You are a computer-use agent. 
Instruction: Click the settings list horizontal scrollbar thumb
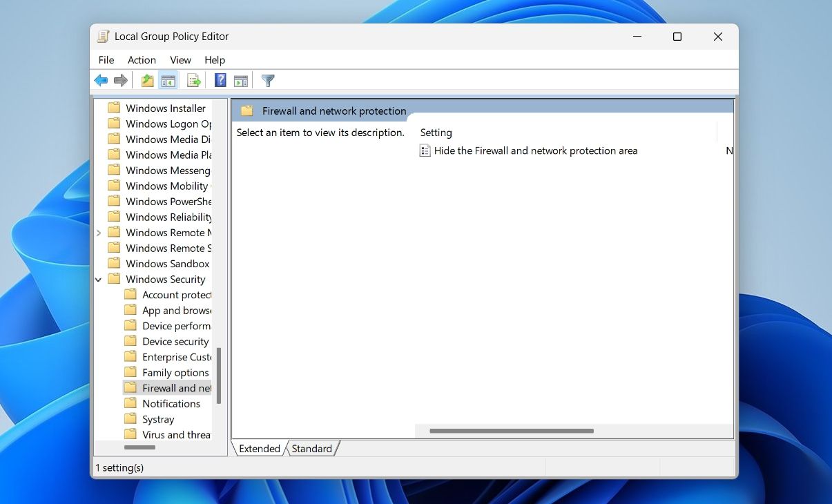pyautogui.click(x=511, y=431)
